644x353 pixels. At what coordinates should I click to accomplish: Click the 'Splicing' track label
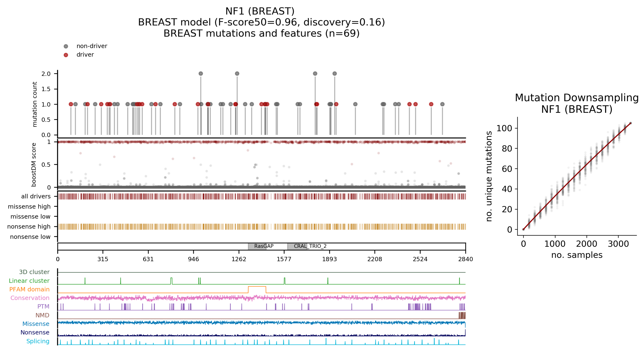tap(38, 341)
